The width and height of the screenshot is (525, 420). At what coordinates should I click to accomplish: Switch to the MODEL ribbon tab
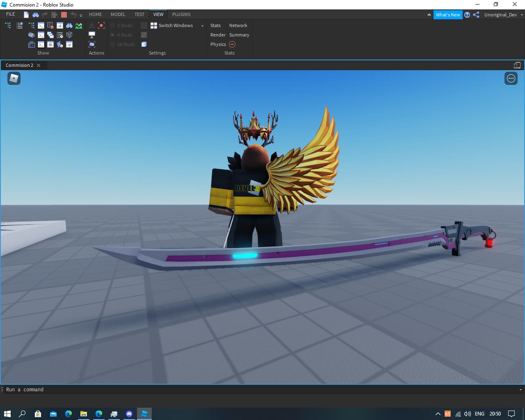tap(118, 14)
